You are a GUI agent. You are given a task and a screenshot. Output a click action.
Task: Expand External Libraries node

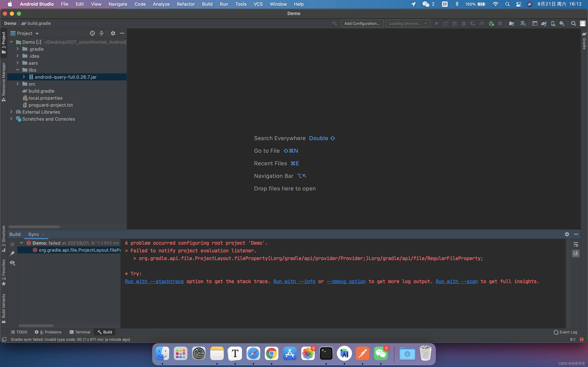[x=11, y=112]
